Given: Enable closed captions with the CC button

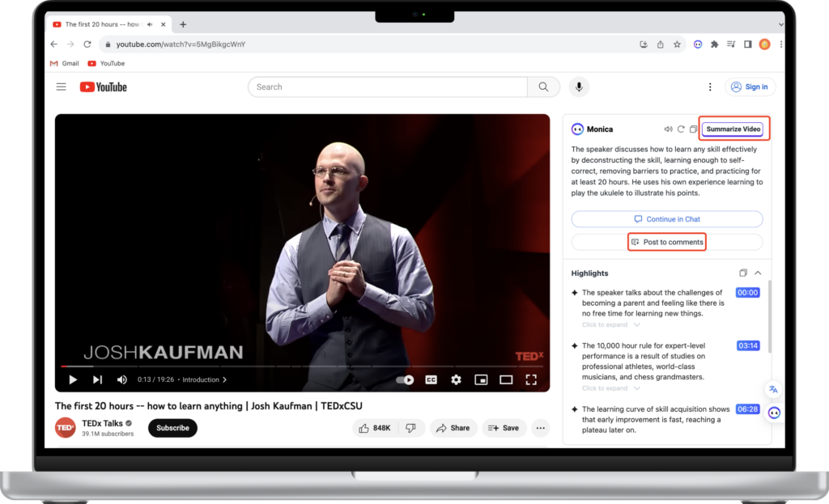Looking at the screenshot, I should click(431, 379).
